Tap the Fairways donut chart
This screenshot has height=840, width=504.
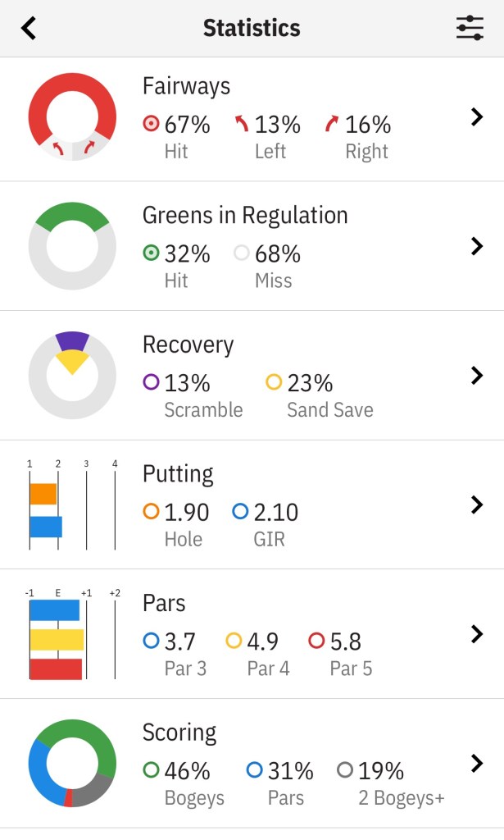72,116
